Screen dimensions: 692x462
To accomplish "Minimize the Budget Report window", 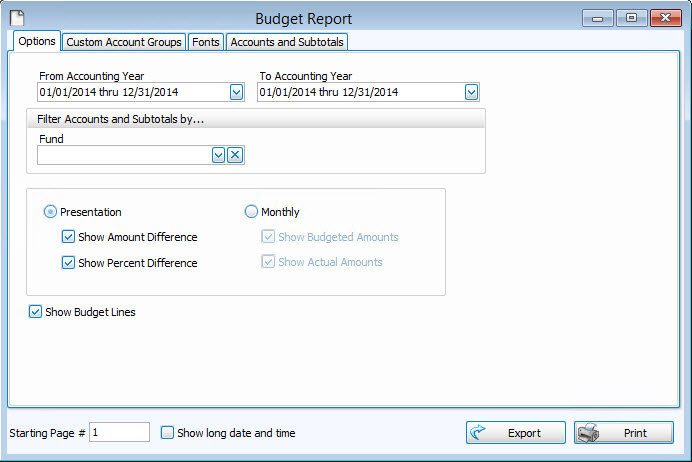I will click(x=598, y=18).
